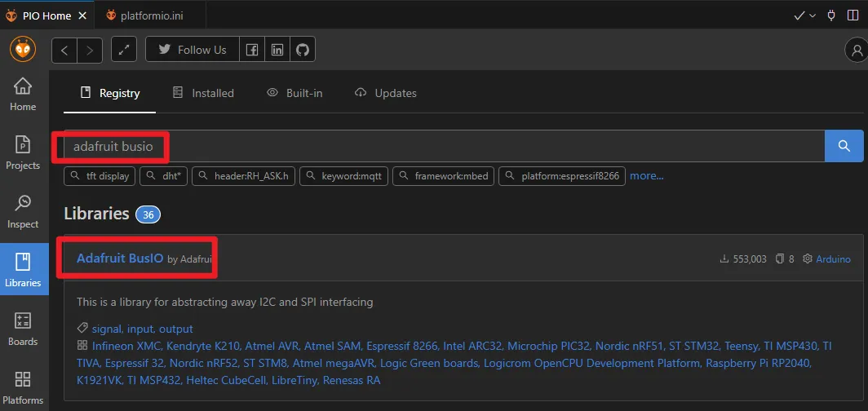The width and height of the screenshot is (868, 411).
Task: Click the more... search examples link
Action: pos(646,175)
